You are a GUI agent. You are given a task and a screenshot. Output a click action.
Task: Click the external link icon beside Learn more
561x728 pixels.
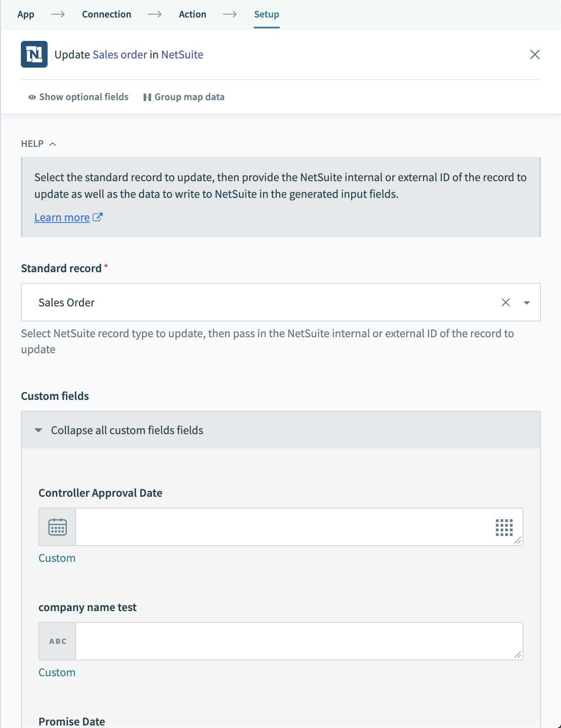click(97, 216)
